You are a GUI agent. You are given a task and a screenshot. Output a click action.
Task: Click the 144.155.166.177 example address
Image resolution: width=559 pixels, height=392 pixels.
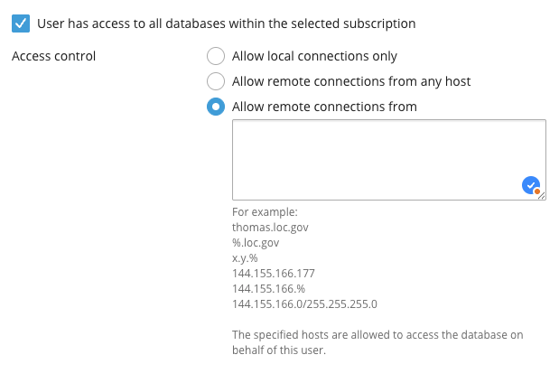(x=274, y=273)
